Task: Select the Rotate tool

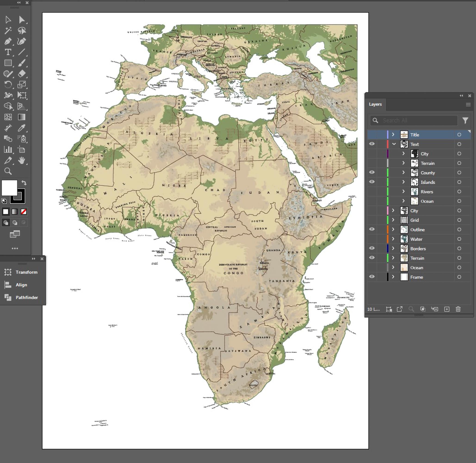Action: click(x=8, y=85)
